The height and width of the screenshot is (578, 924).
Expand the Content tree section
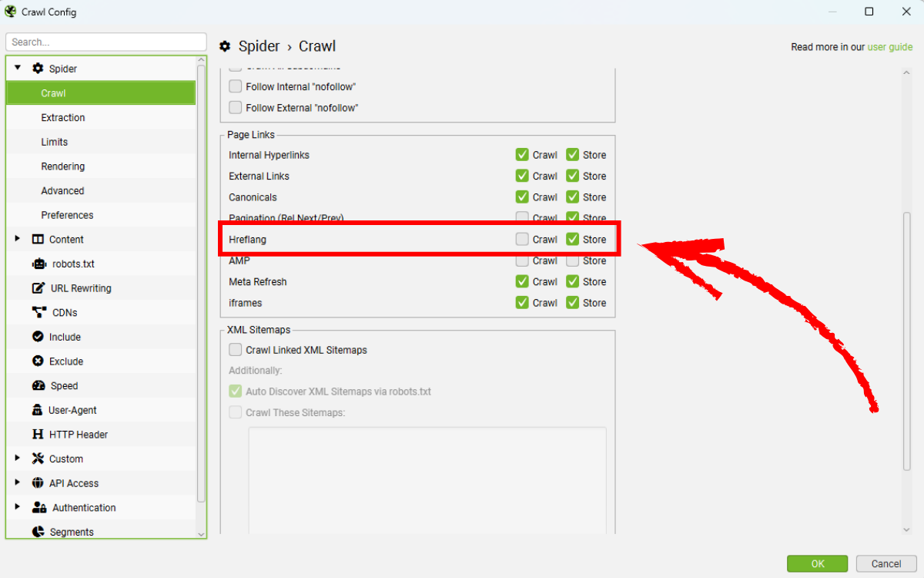18,240
